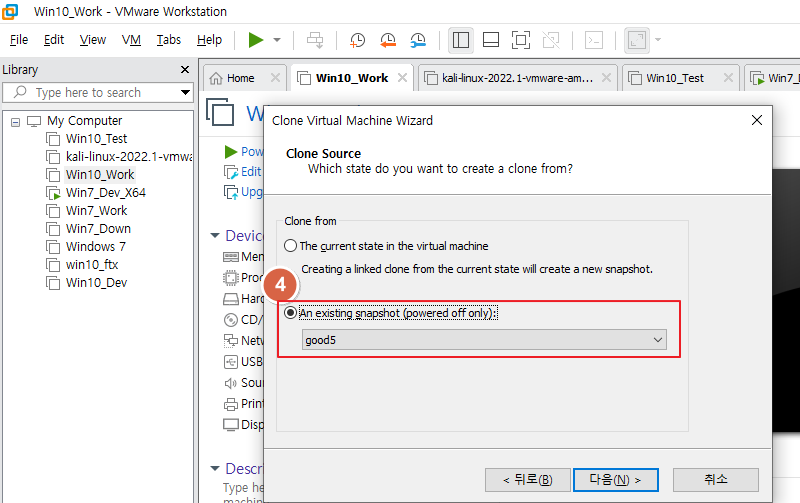Viewport: 800px width, 503px height.
Task: Select Win10_Work in the library tree
Action: click(x=100, y=175)
